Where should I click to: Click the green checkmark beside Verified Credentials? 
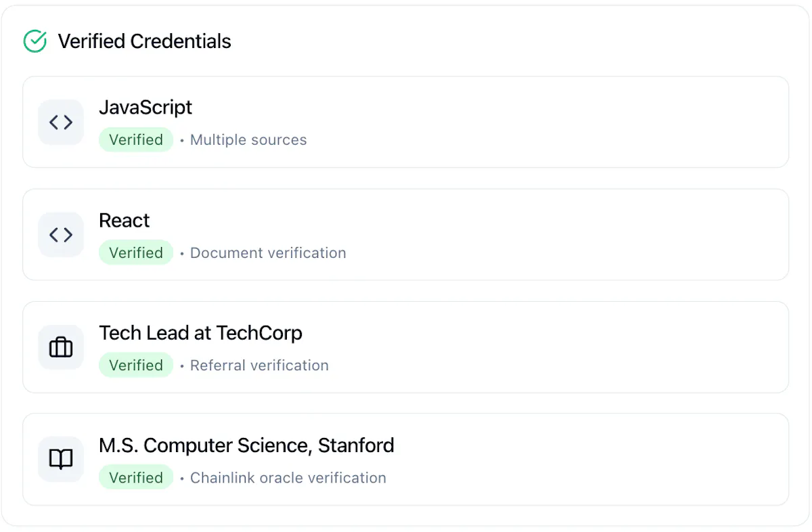point(35,41)
